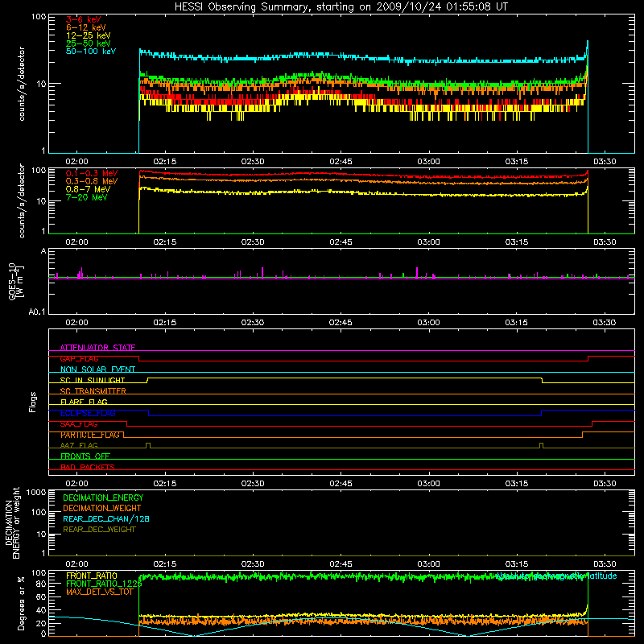Screen dimensions: 644x644
Task: Select the 12-25 keV legend label
Action: (x=89, y=35)
